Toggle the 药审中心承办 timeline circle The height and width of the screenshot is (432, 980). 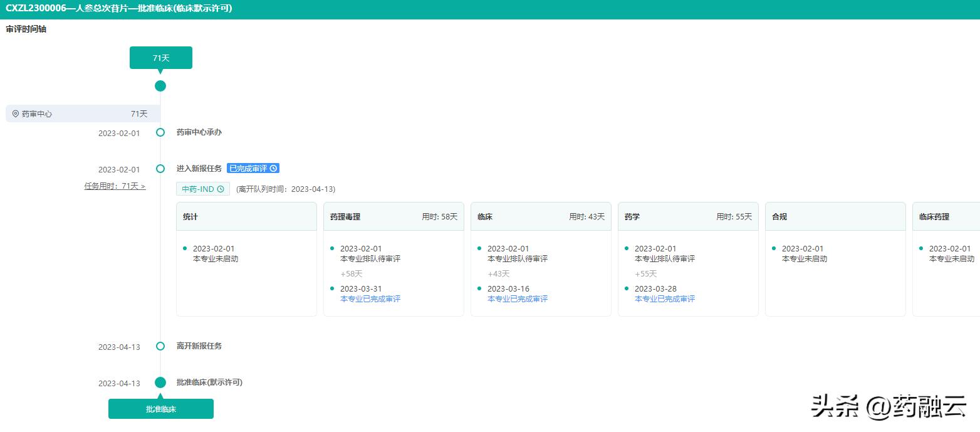[x=160, y=132]
